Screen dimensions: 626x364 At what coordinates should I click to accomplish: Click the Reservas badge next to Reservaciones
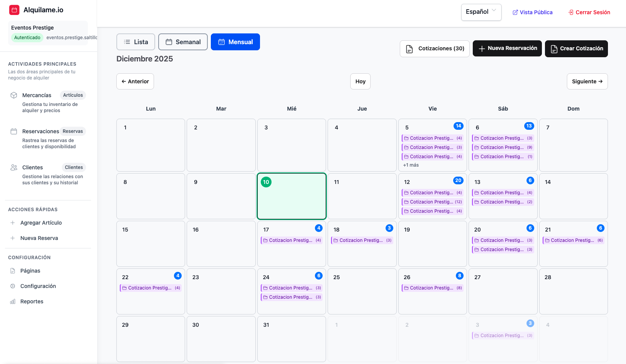73,131
